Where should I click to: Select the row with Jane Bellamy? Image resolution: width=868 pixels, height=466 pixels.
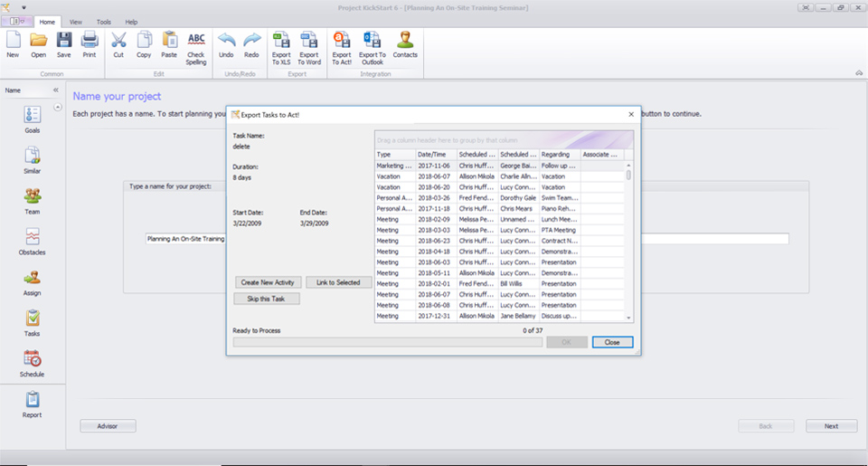tap(500, 316)
